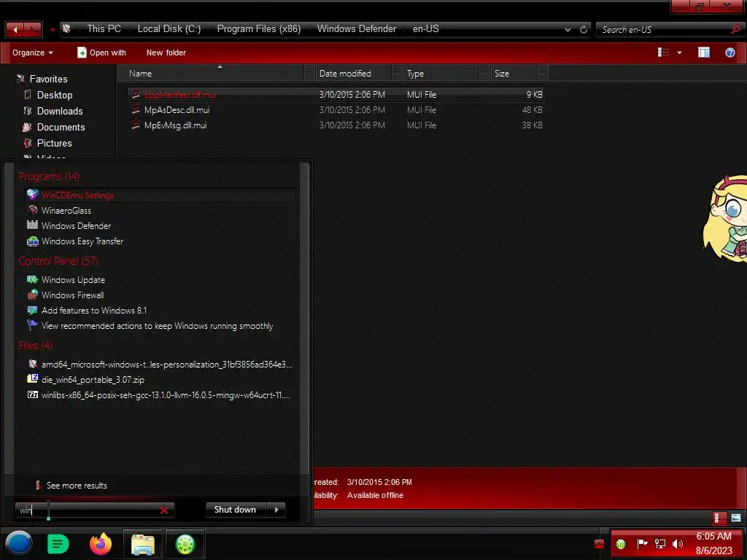The height and width of the screenshot is (560, 747).
Task: Open the Name column filter dropdown
Action: [x=309, y=74]
